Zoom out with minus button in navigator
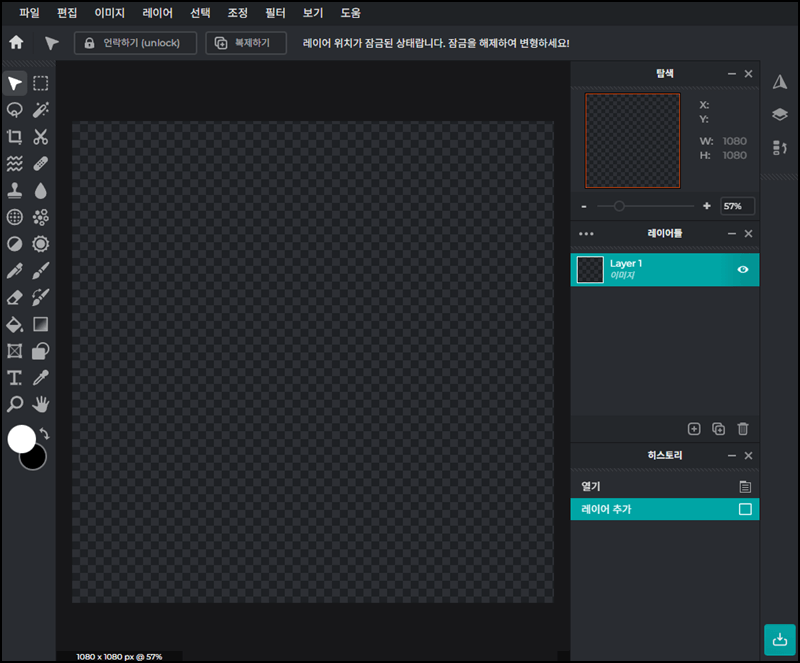This screenshot has height=663, width=800. point(584,207)
